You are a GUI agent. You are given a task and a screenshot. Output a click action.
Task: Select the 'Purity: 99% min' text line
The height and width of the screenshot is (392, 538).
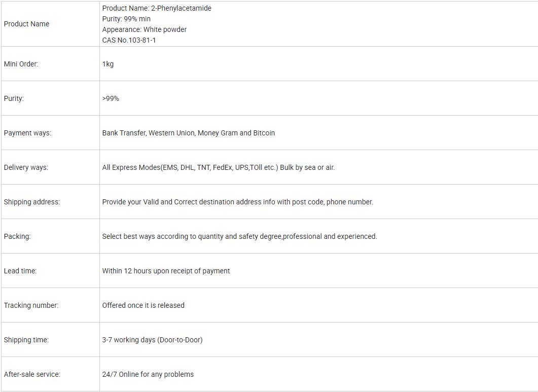[x=126, y=19]
